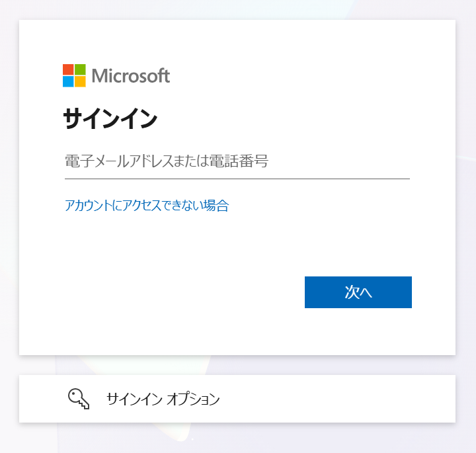Focus the 電子メールアドレスまたは電話番号 field
Viewport: 476px width, 453px height.
tap(237, 161)
